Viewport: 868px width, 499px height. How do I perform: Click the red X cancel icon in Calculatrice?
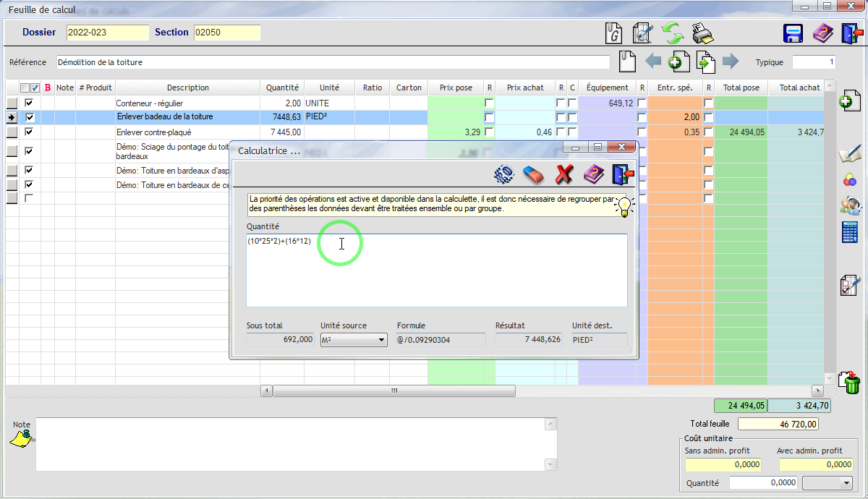pyautogui.click(x=563, y=174)
